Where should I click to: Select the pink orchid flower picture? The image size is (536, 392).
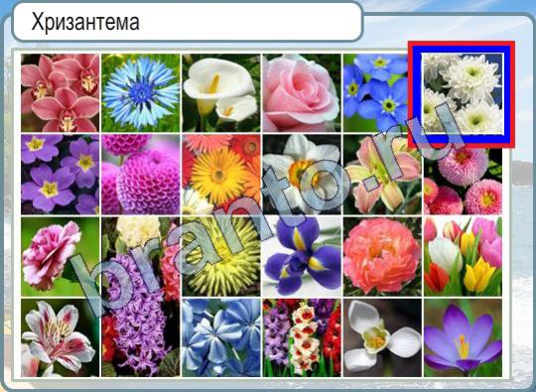pyautogui.click(x=61, y=92)
